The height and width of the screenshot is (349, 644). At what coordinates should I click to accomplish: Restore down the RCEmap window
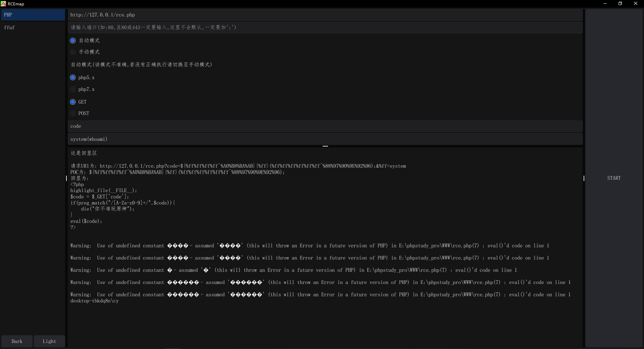620,4
